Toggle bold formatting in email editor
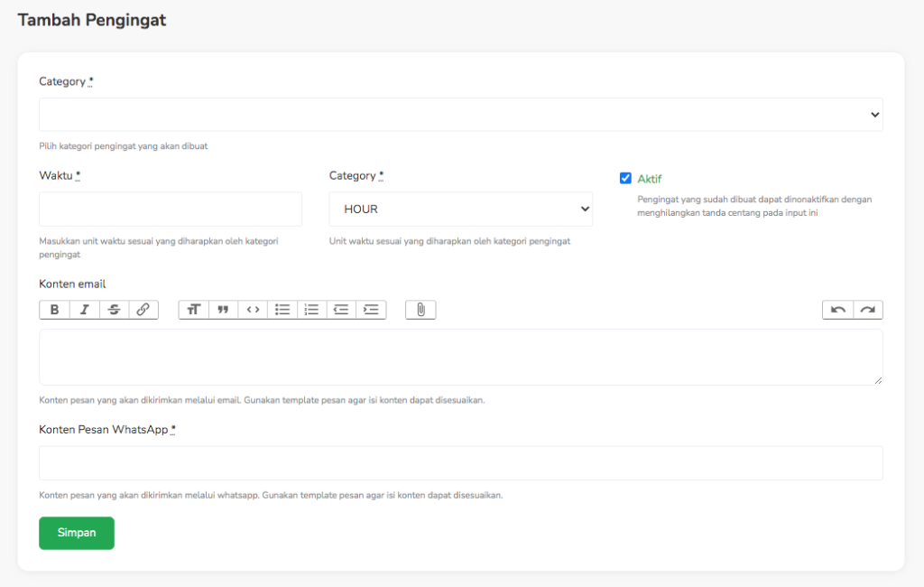The image size is (924, 587). [54, 310]
